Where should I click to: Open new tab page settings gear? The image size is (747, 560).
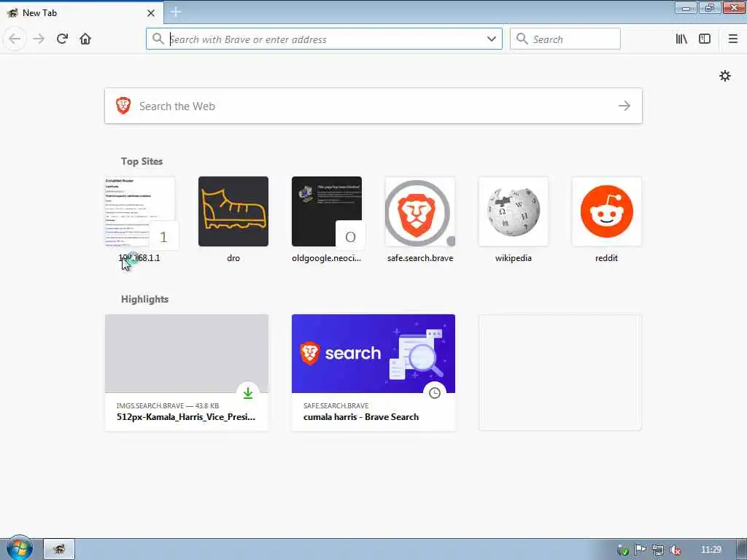coord(724,76)
